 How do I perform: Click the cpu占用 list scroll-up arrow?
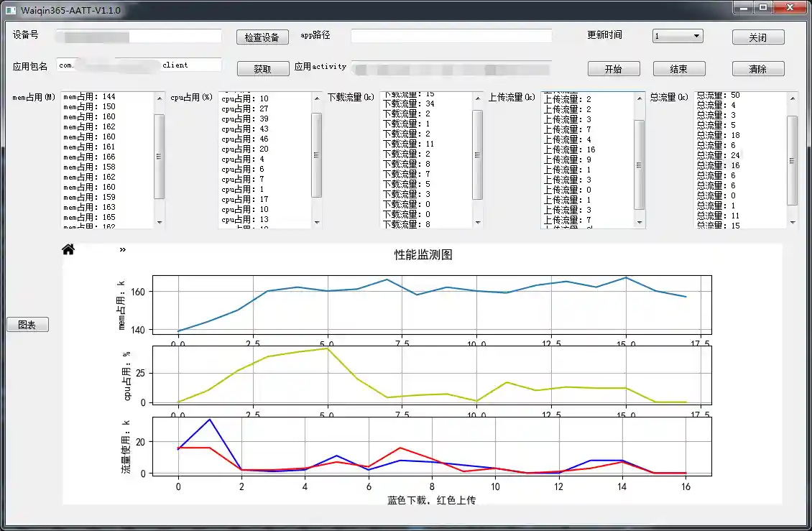point(317,98)
